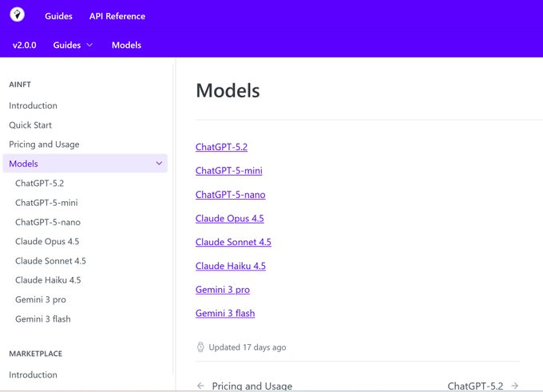Open Gemini 3 pro in the sidebar
Viewport: 543px width, 392px height.
pos(41,299)
